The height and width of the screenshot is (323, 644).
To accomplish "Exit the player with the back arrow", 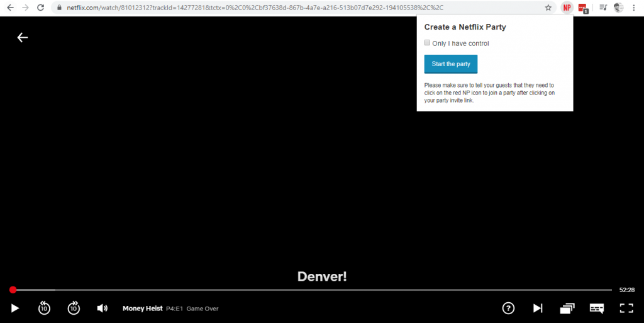I will pyautogui.click(x=23, y=37).
